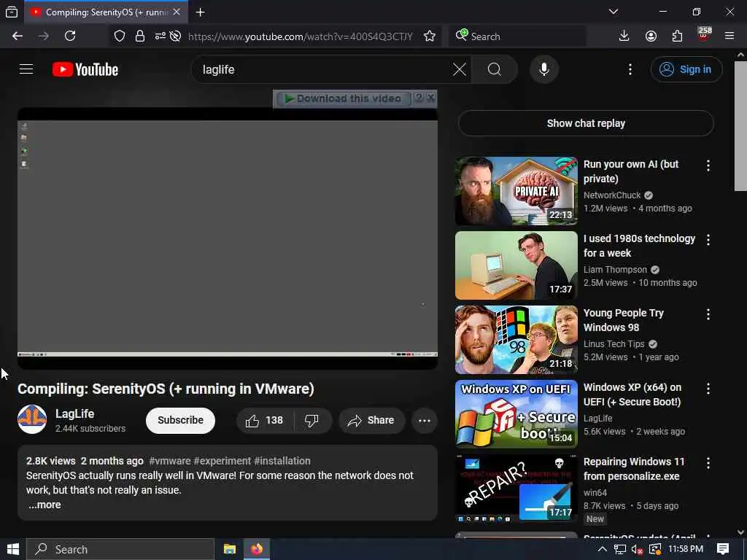
Task: Open I used 1980s technology thumbnail
Action: click(x=516, y=265)
